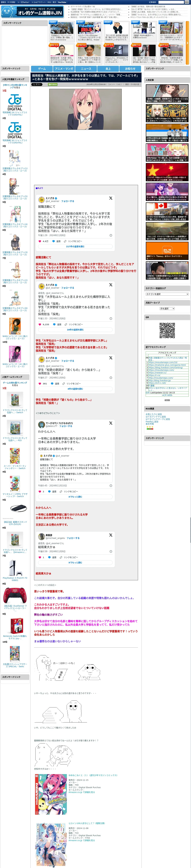The image size is (191, 868).
Task: Open the ゲーム navigation tab
Action: pos(42,69)
